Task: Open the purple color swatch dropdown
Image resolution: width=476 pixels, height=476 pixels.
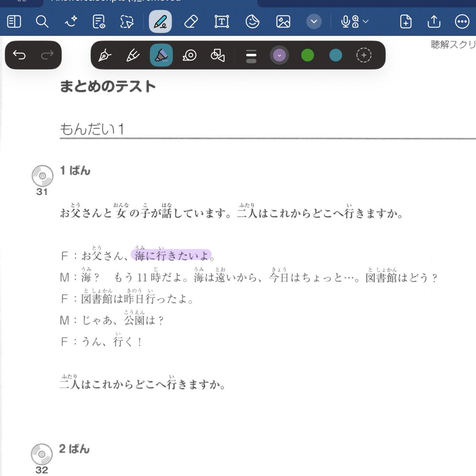Action: coord(279,55)
